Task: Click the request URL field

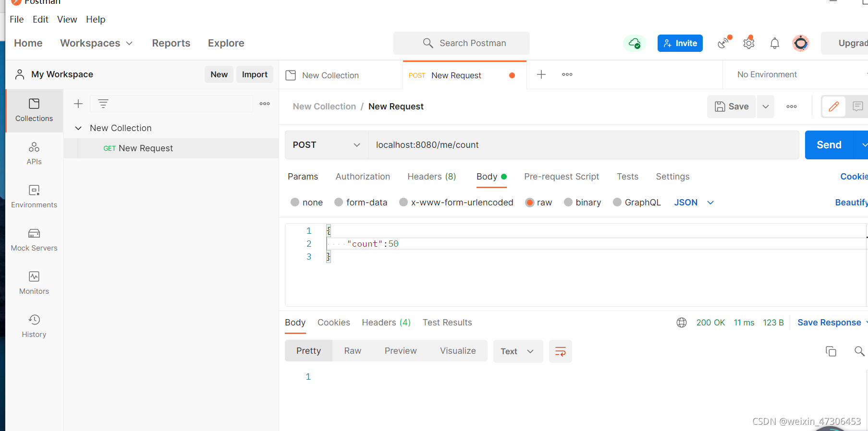Action: coord(583,145)
